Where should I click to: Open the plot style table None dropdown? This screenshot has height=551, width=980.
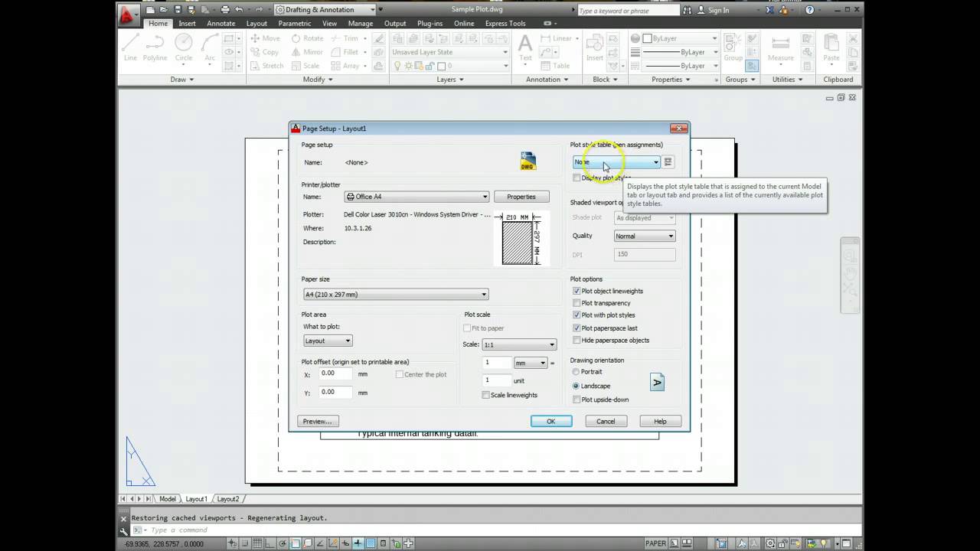[x=616, y=162]
